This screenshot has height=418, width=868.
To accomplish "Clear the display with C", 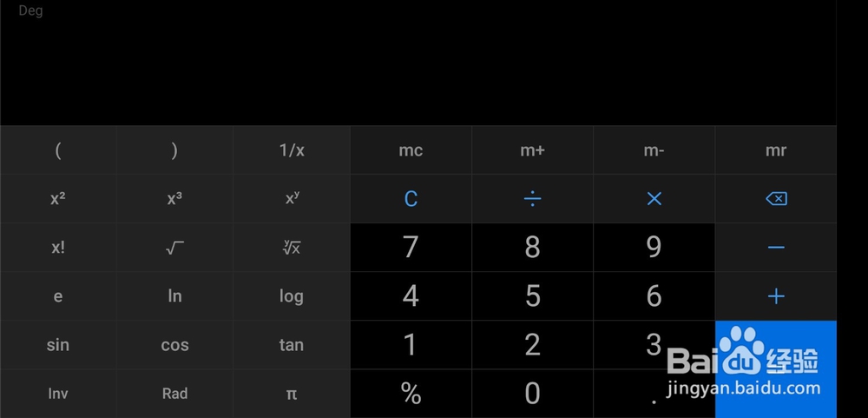I will point(411,199).
